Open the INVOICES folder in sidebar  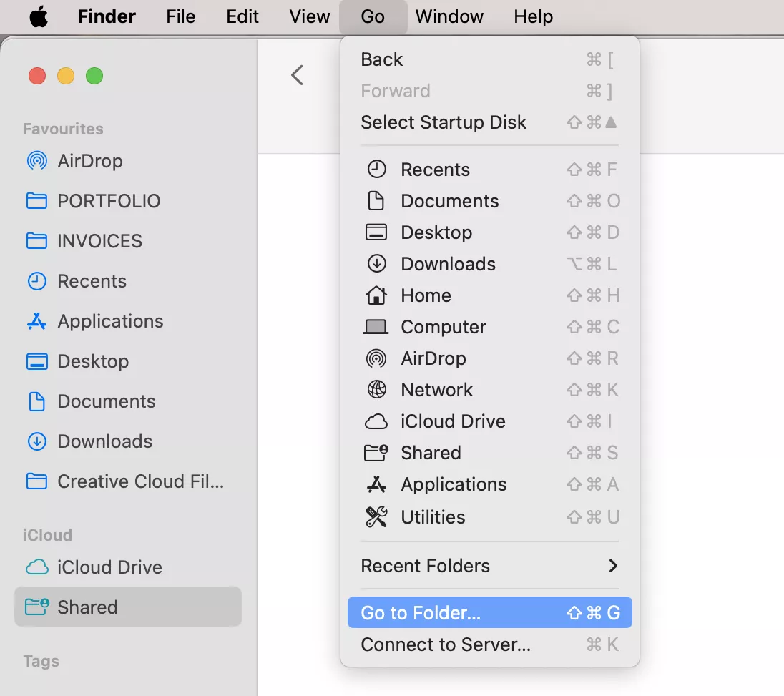[x=99, y=241]
